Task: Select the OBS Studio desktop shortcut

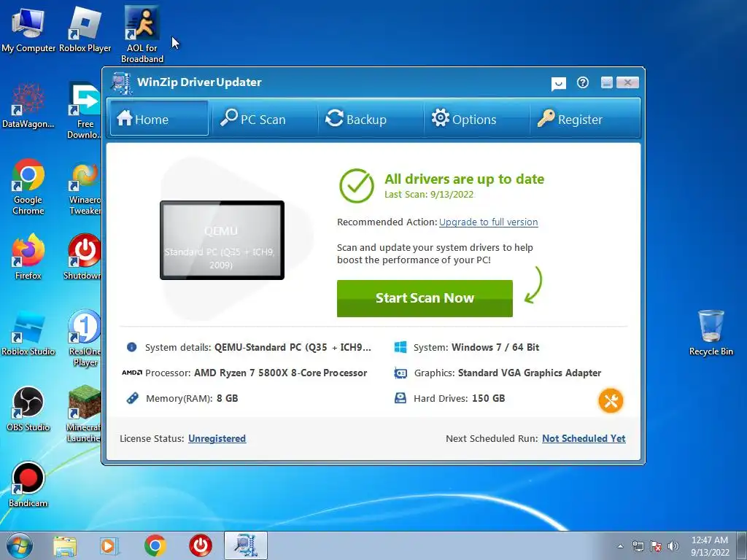Action: tap(28, 409)
